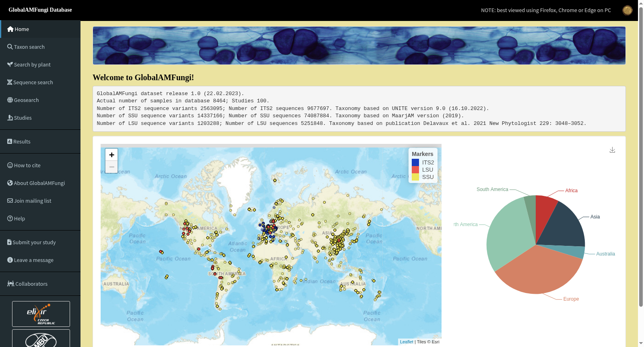The width and height of the screenshot is (644, 347).
Task: Click the LSU red legend swatch
Action: pyautogui.click(x=415, y=170)
